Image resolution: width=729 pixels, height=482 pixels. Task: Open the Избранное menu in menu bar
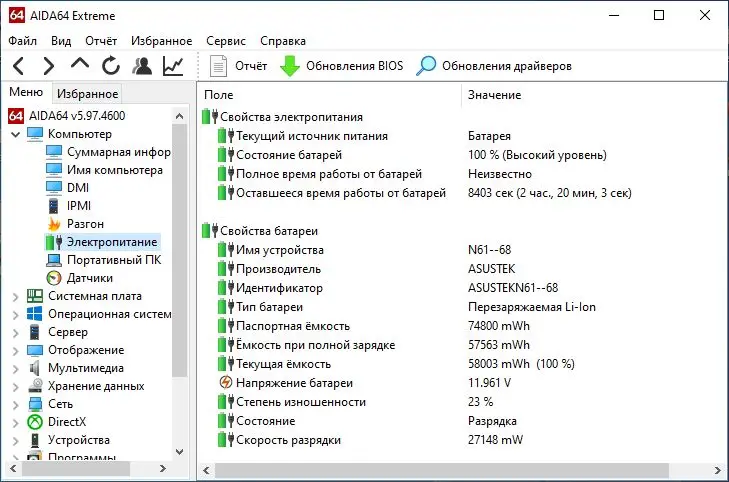click(x=161, y=41)
